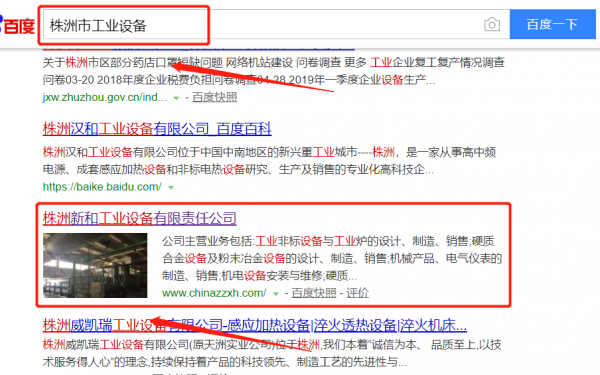
Task: Open 百度快照 under the zhuzhou.gov.cn result
Action: (214, 97)
